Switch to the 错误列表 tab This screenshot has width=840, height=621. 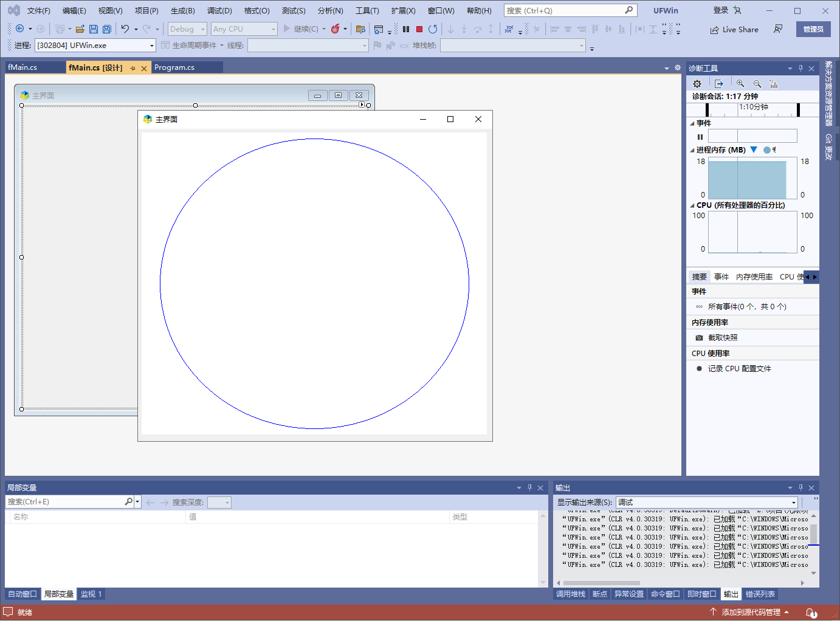point(760,594)
